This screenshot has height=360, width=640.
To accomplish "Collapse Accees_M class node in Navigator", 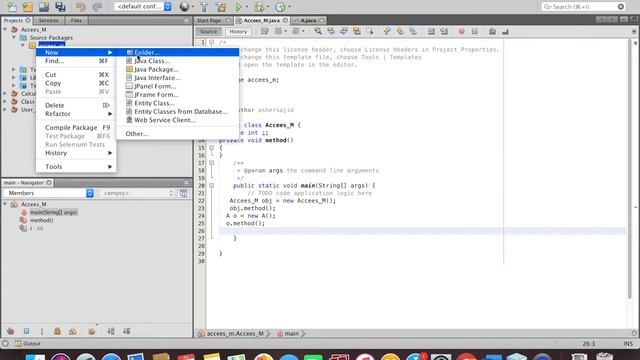I will pyautogui.click(x=5, y=204).
